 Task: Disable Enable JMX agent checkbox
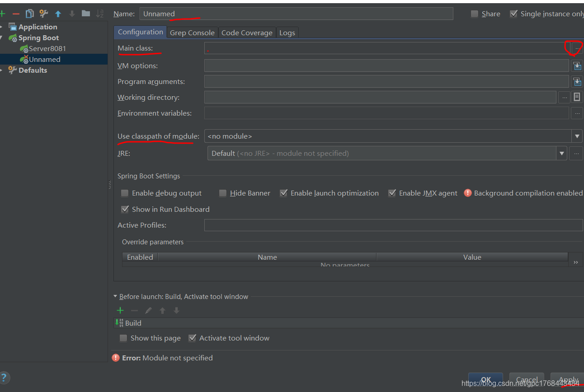[x=392, y=193]
